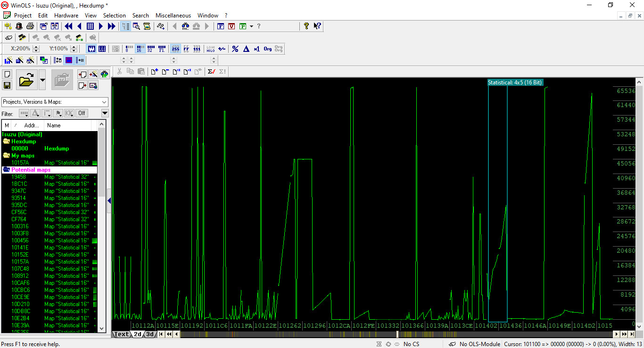Click the percent display icon
644x348 pixels.
pyautogui.click(x=235, y=49)
